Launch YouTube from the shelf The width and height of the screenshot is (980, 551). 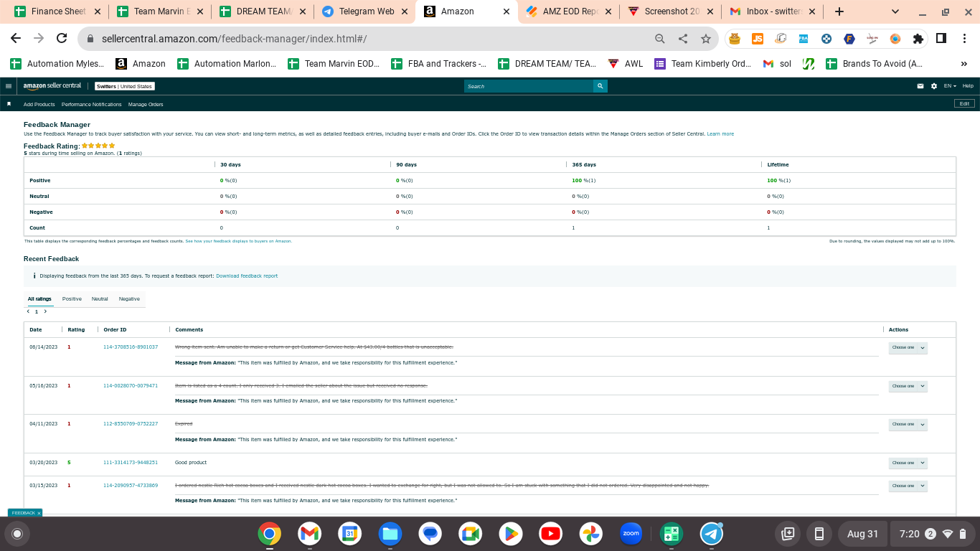(x=551, y=534)
